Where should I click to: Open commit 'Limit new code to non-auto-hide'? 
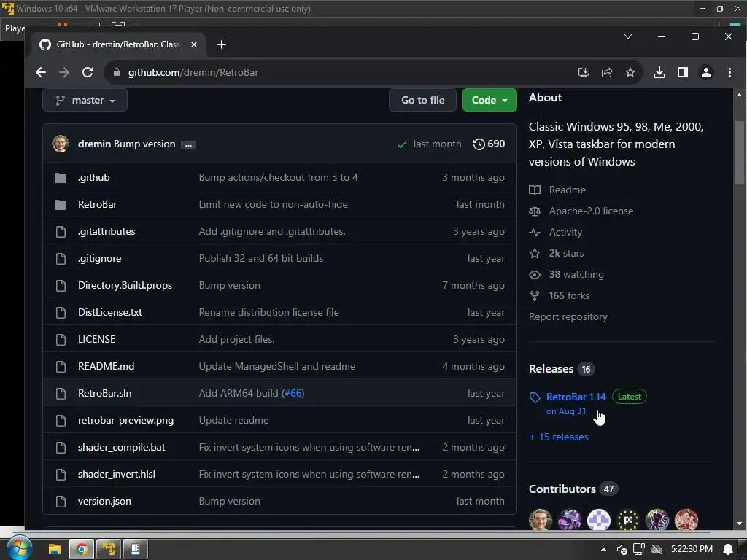pos(273,204)
